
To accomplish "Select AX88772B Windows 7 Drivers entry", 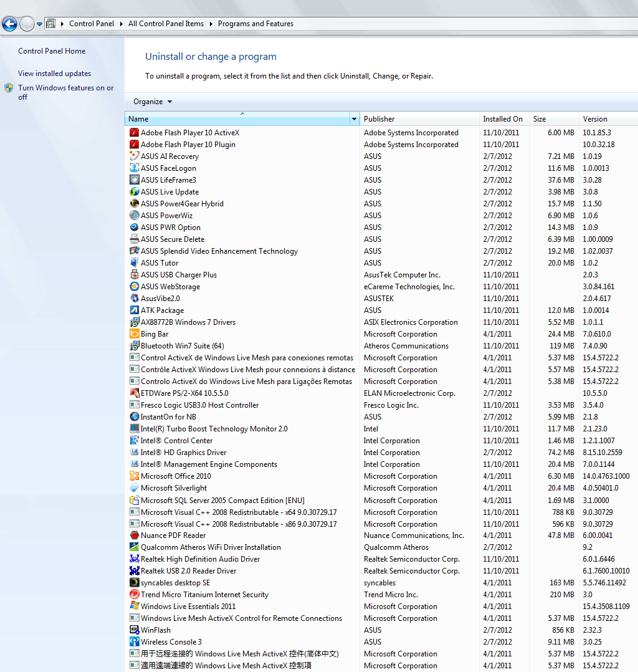I will click(188, 322).
